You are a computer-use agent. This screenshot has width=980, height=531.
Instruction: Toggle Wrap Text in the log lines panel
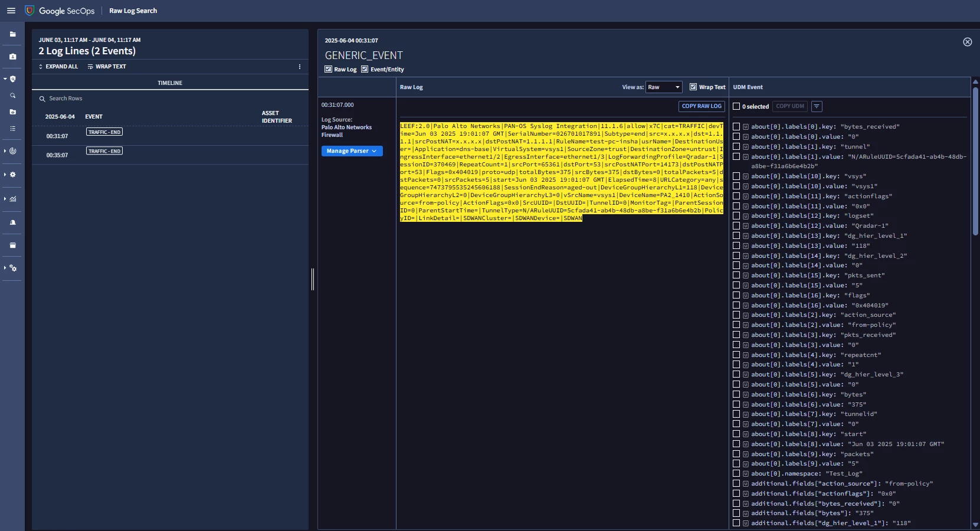click(107, 67)
